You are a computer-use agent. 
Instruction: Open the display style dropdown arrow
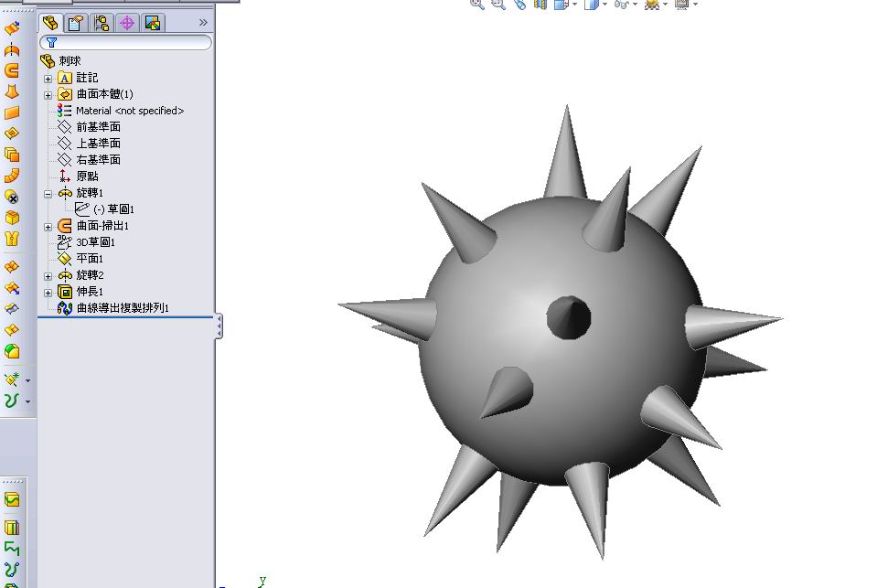(604, 5)
